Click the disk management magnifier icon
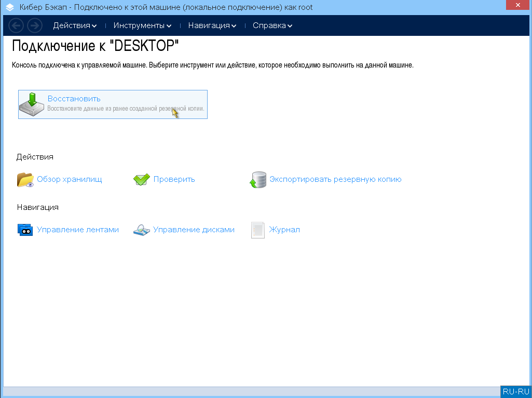The width and height of the screenshot is (532, 398). 141,230
